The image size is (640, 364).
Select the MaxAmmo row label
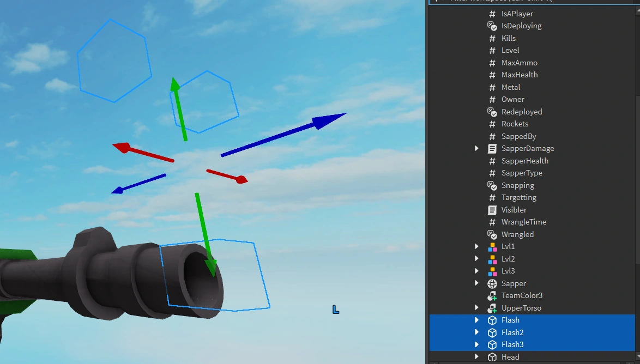pyautogui.click(x=519, y=63)
